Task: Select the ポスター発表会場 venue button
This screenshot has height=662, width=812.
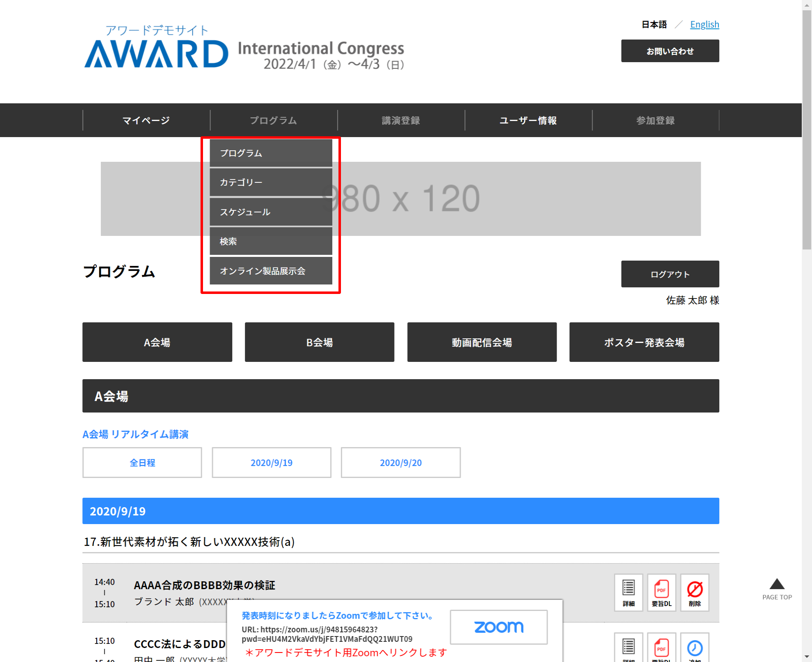Action: [x=644, y=342]
